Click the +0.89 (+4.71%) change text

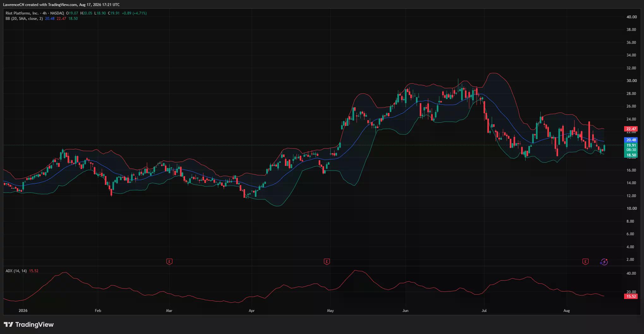134,13
